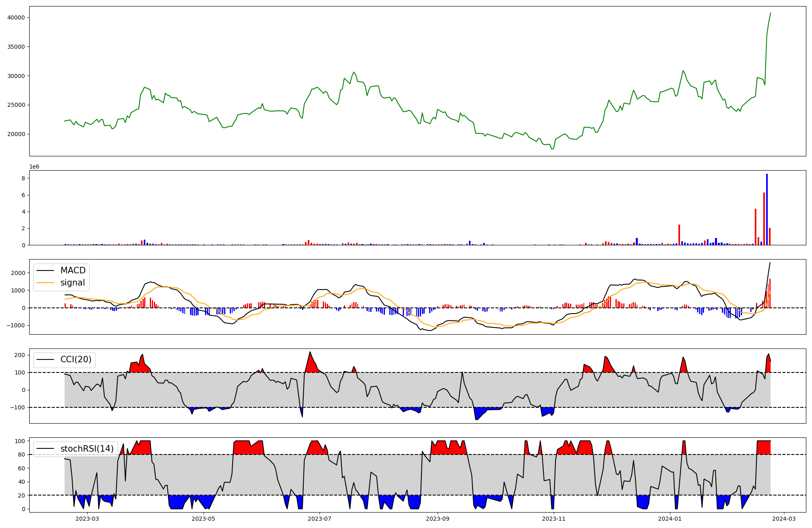Viewport: 812px width, 528px height.
Task: Click the tallest blue volume bar
Action: [x=767, y=209]
